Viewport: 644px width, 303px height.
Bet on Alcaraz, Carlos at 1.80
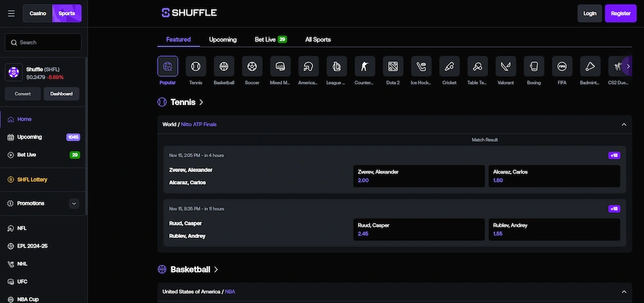tap(554, 176)
